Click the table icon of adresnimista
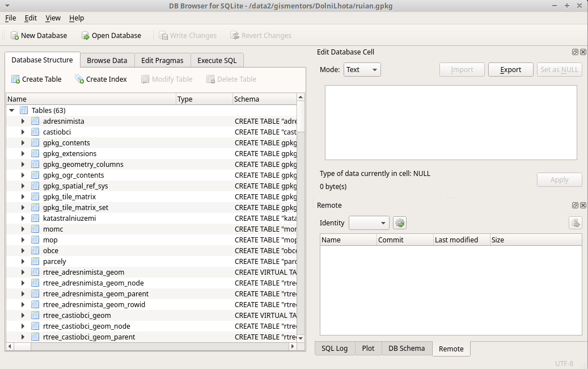 pos(35,121)
